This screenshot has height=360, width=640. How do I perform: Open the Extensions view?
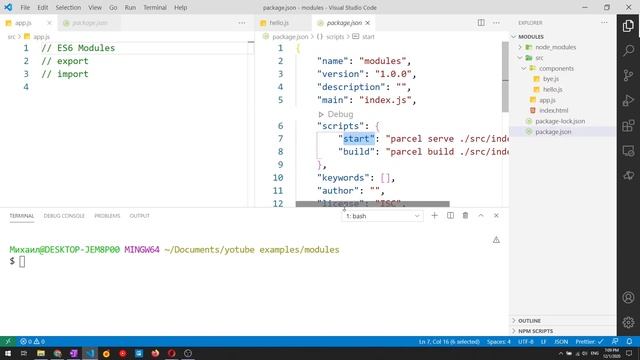coord(628,126)
